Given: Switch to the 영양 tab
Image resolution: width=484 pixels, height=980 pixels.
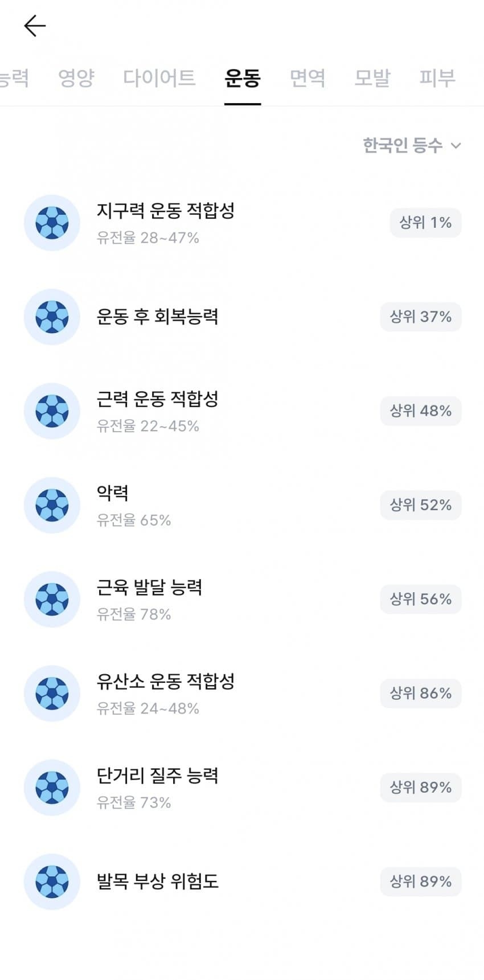Looking at the screenshot, I should tap(76, 78).
